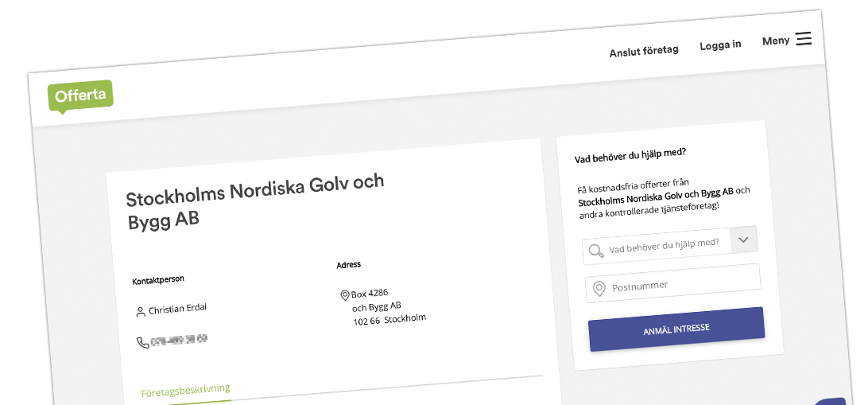Click the Anslut företag link

click(644, 52)
